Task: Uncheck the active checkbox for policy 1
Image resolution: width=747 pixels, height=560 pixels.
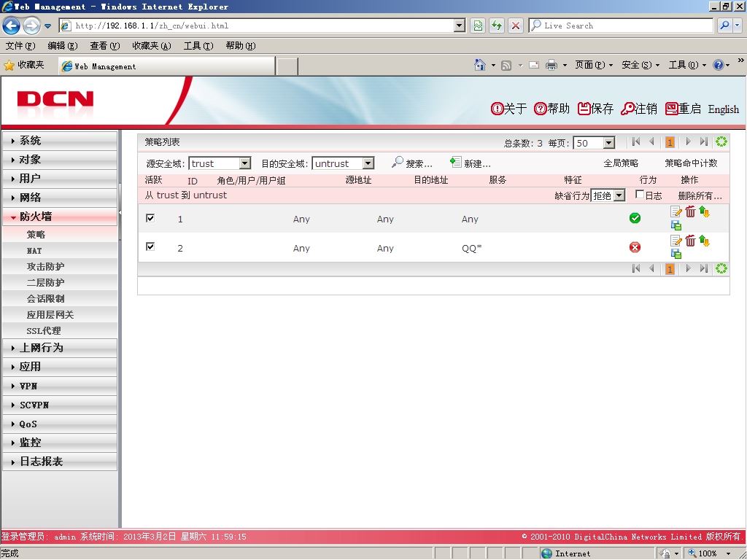Action: click(150, 218)
